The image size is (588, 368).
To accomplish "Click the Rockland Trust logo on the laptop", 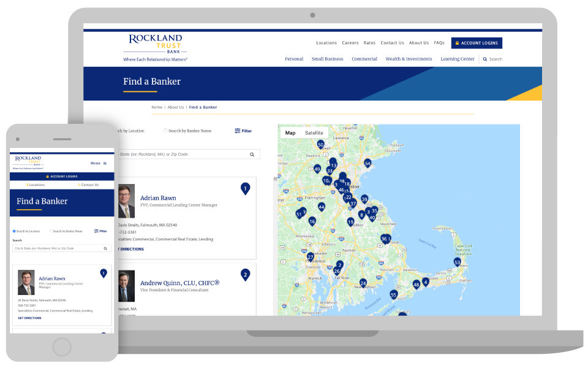I will [155, 48].
